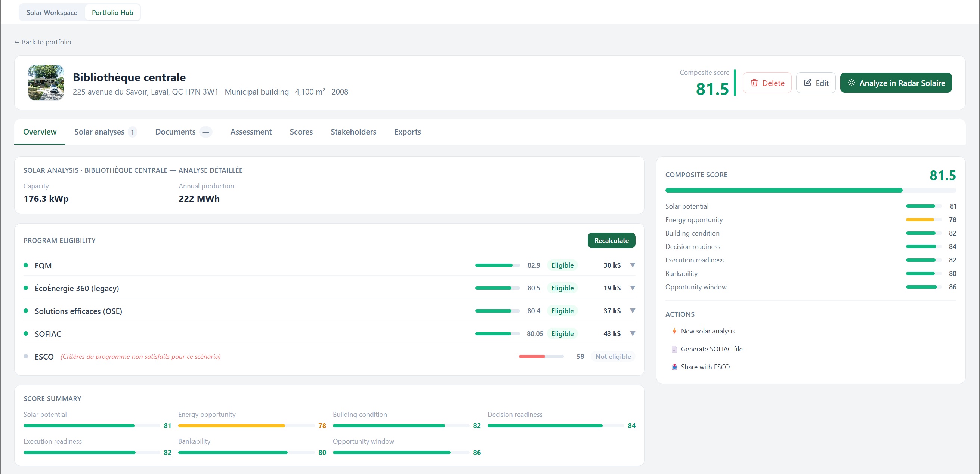Switch to the Portfolio Hub tab
The height and width of the screenshot is (474, 980).
(x=112, y=12)
